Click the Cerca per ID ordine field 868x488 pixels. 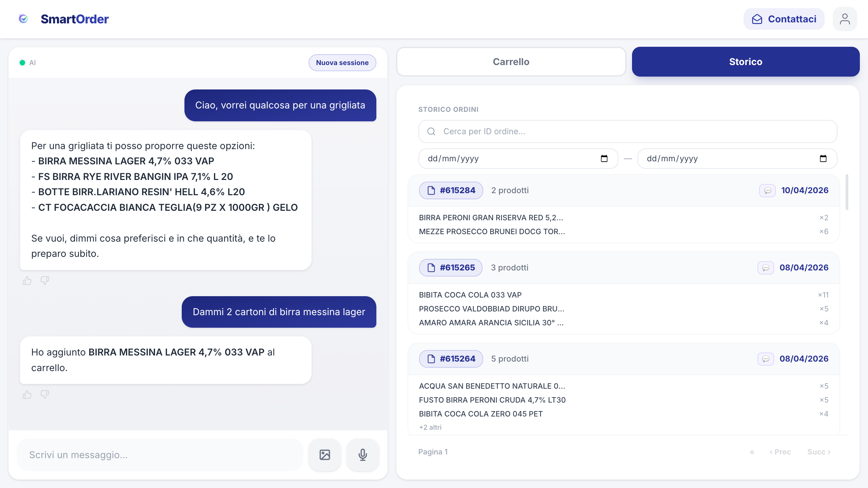point(628,131)
